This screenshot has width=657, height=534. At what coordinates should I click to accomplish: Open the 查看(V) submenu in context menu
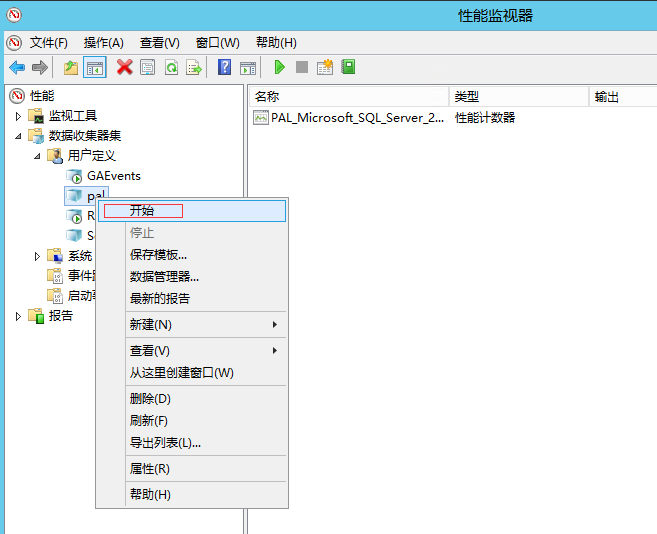[x=192, y=351]
